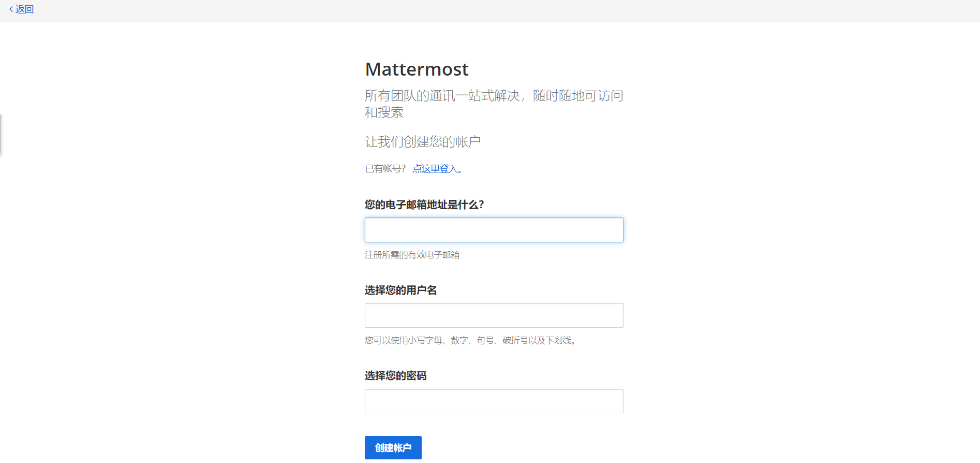Click the 所有团队的通讯一站式解决 tagline text
Screen dimensions: 980x463
(x=494, y=104)
